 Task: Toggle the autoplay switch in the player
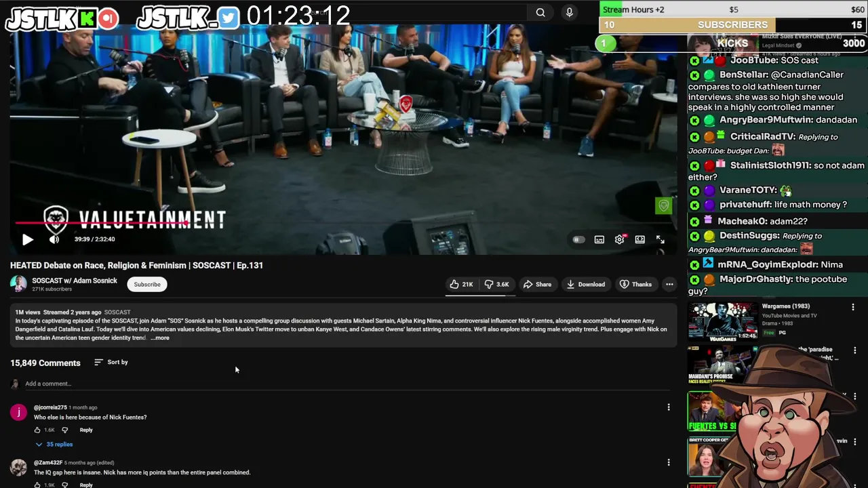(x=578, y=239)
